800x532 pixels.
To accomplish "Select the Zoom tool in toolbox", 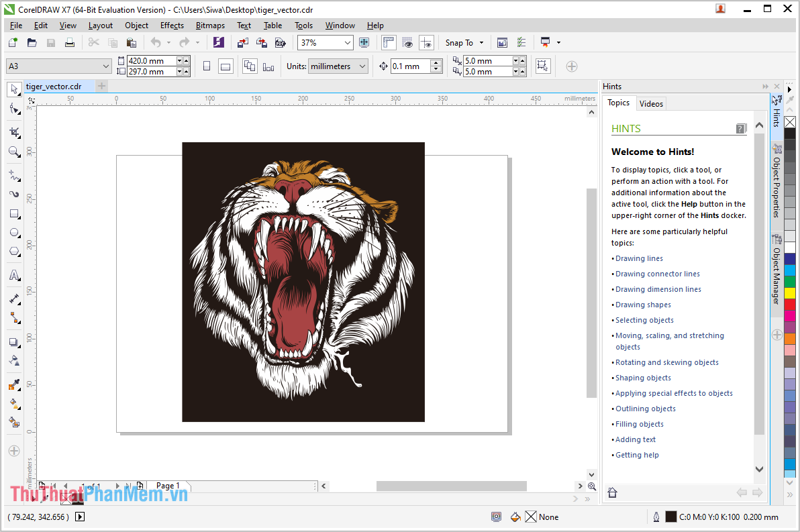I will (x=14, y=152).
